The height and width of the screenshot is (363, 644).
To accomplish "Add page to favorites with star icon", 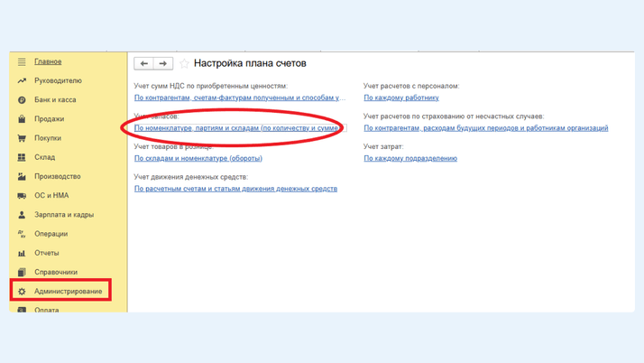I will click(184, 63).
